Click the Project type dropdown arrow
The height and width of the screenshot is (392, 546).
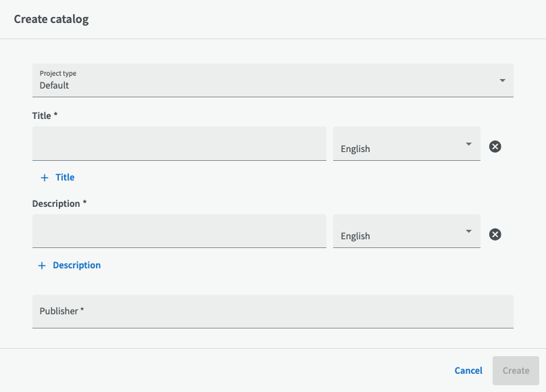point(503,80)
